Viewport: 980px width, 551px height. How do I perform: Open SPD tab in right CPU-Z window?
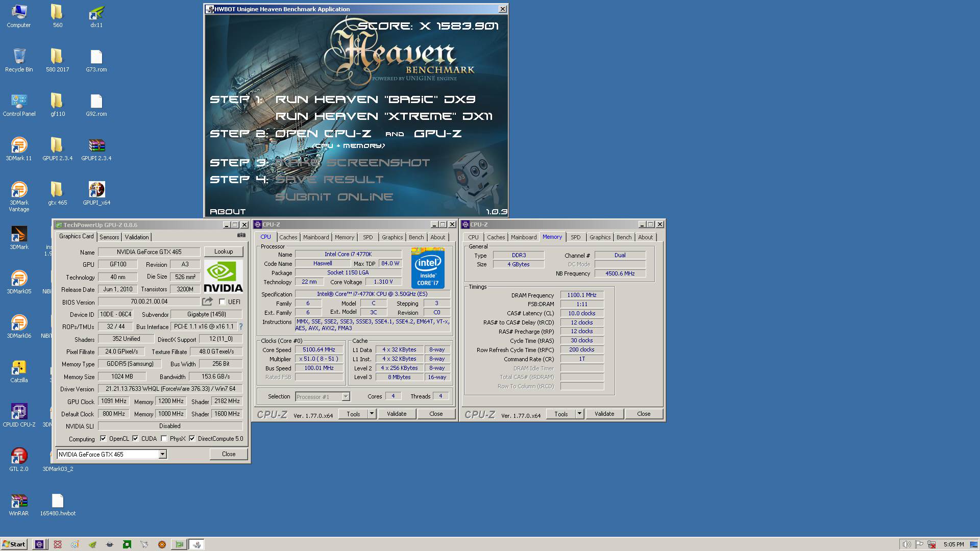click(x=575, y=237)
